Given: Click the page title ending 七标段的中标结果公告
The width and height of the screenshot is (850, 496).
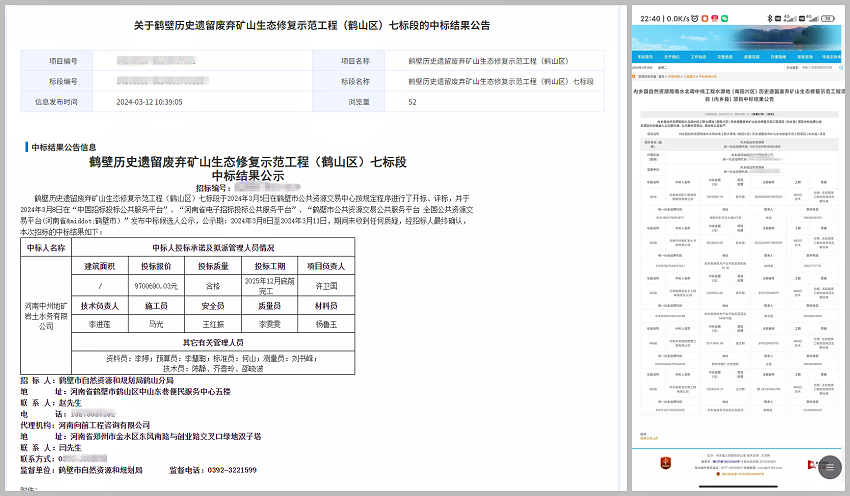Looking at the screenshot, I should [312, 25].
